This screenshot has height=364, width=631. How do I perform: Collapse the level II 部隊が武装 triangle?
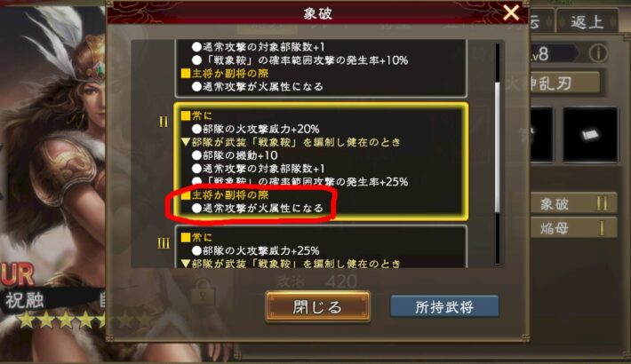186,142
